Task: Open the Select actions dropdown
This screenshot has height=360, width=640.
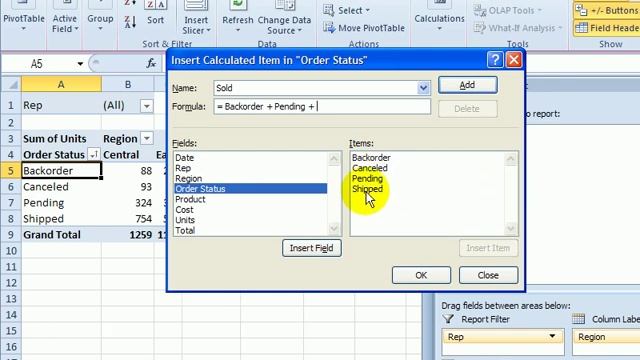Action: 347,10
